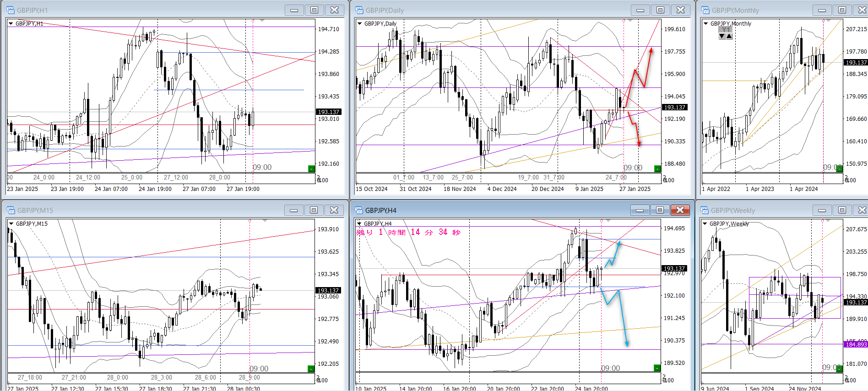The height and width of the screenshot is (391, 868).
Task: Click the GBPJPY,Weekly window title icon
Action: click(705, 210)
